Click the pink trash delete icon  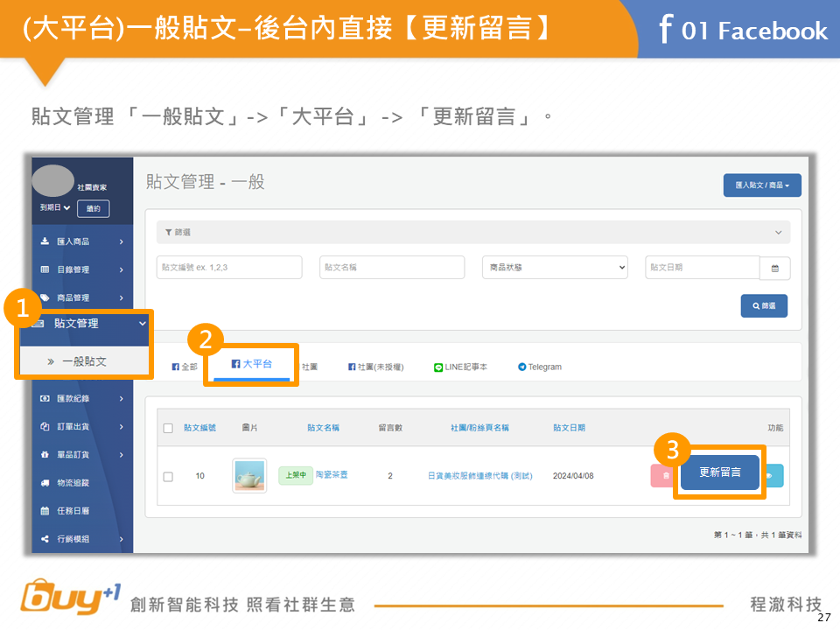click(664, 475)
